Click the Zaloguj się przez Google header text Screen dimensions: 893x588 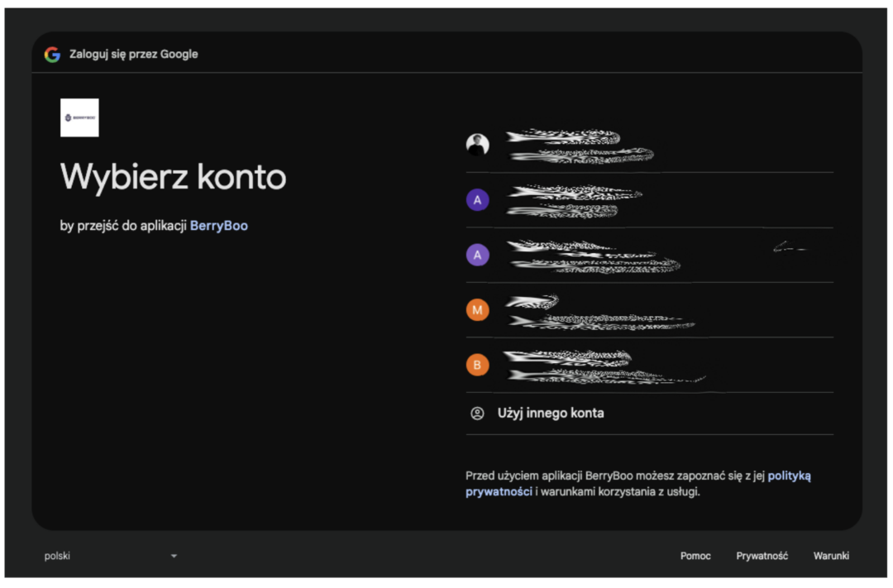pyautogui.click(x=133, y=55)
